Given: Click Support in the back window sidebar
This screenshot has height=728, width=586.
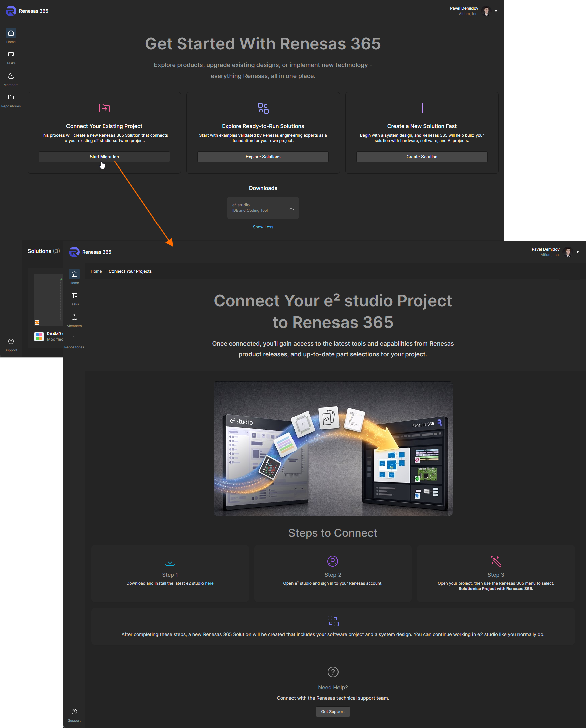Looking at the screenshot, I should [11, 345].
